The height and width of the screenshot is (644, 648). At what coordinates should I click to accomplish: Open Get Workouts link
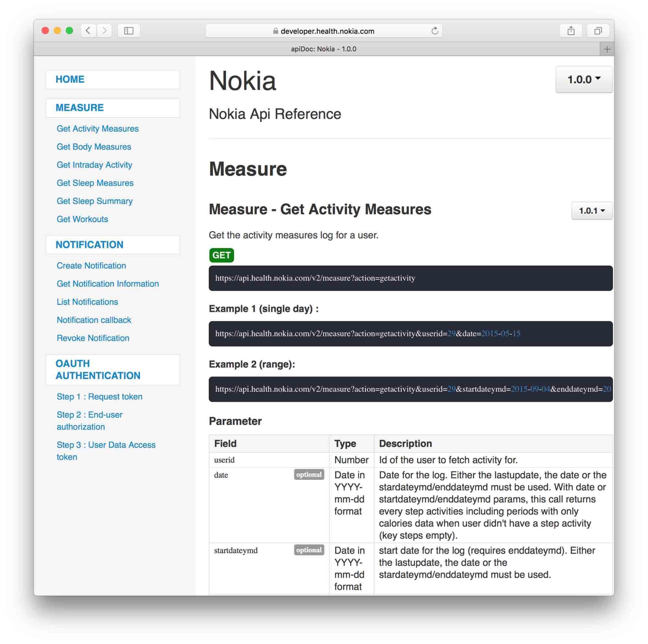point(82,219)
